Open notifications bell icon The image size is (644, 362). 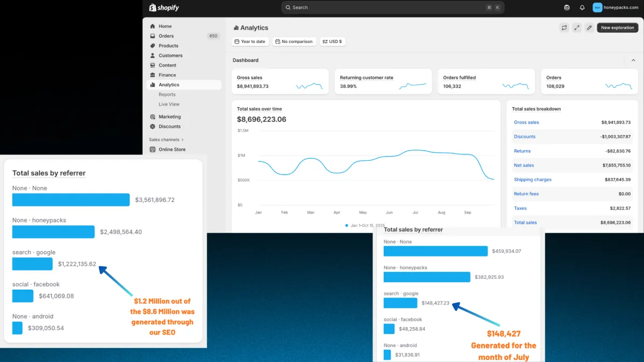point(582,8)
